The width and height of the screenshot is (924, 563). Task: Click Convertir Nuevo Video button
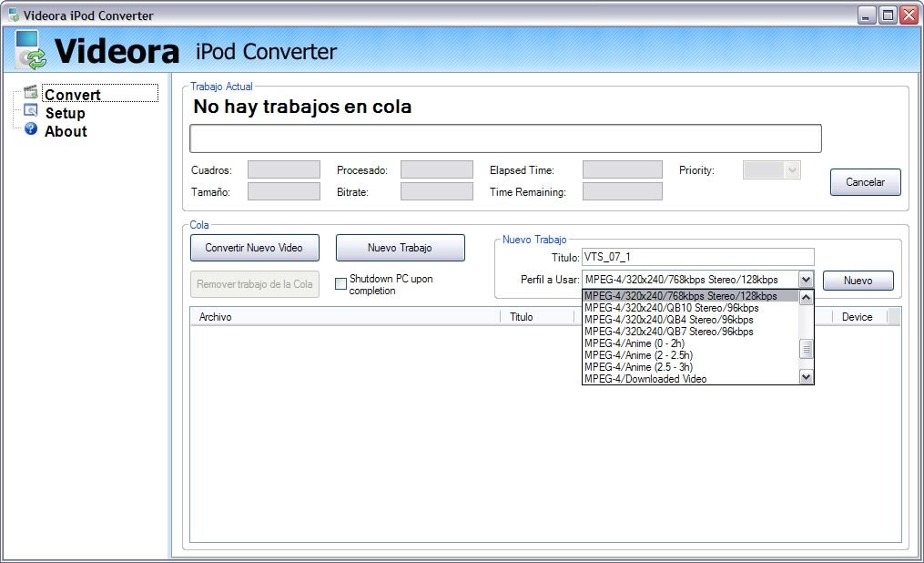point(255,248)
